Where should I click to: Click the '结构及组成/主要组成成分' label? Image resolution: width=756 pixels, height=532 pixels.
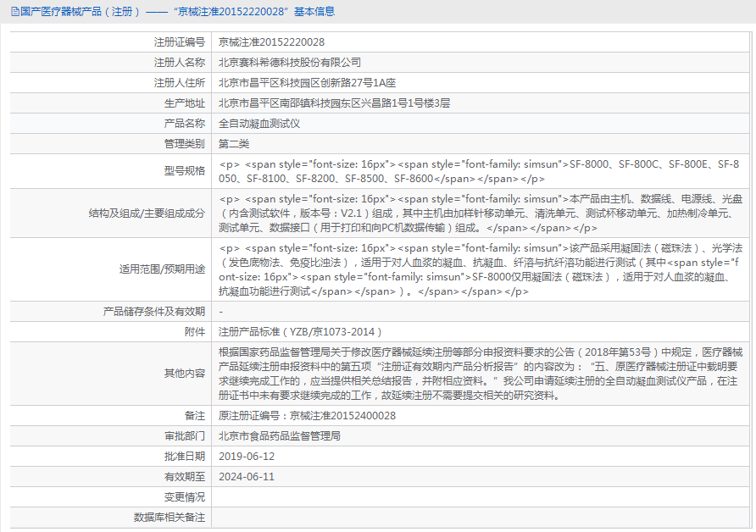147,213
